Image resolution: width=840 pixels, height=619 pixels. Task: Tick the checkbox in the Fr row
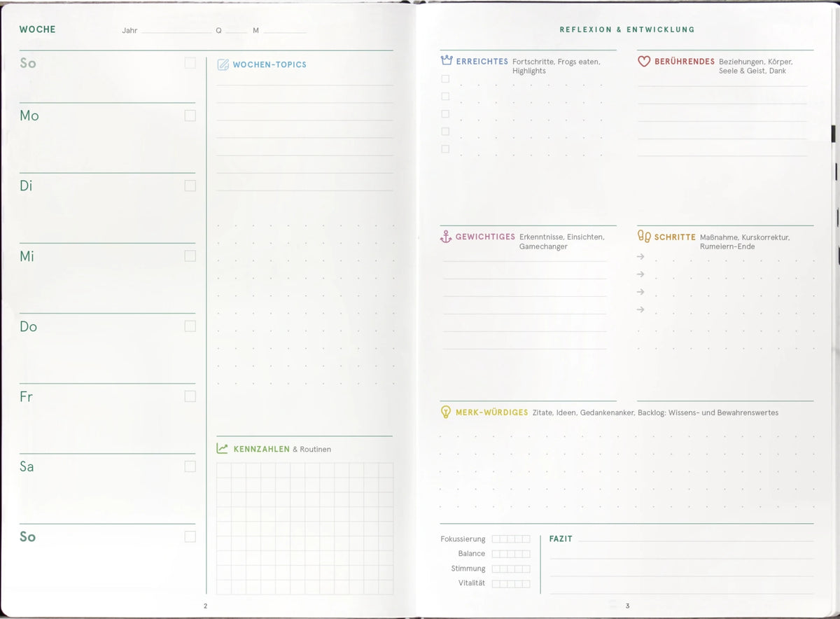point(190,396)
